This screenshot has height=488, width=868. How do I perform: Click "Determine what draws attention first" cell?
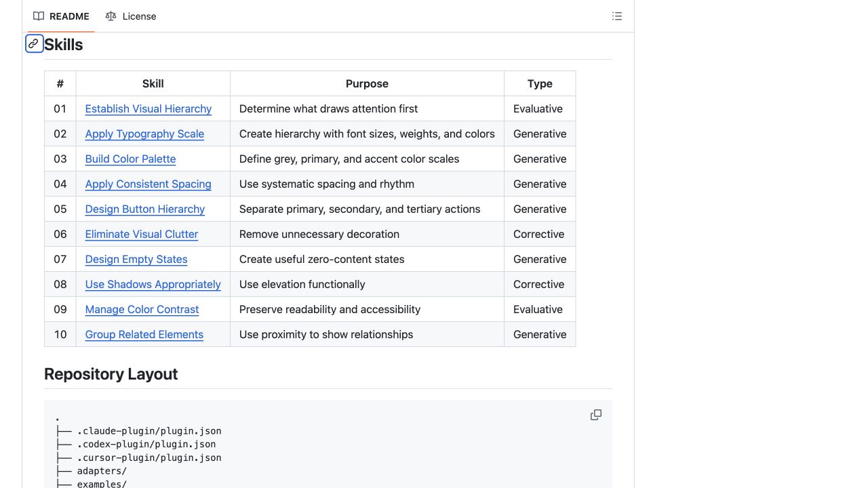click(x=367, y=109)
